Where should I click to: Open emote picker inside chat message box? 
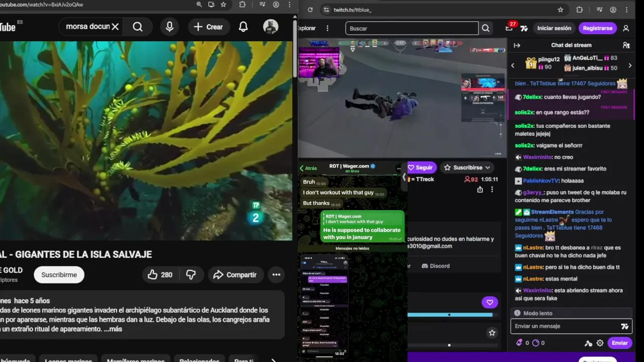[624, 326]
